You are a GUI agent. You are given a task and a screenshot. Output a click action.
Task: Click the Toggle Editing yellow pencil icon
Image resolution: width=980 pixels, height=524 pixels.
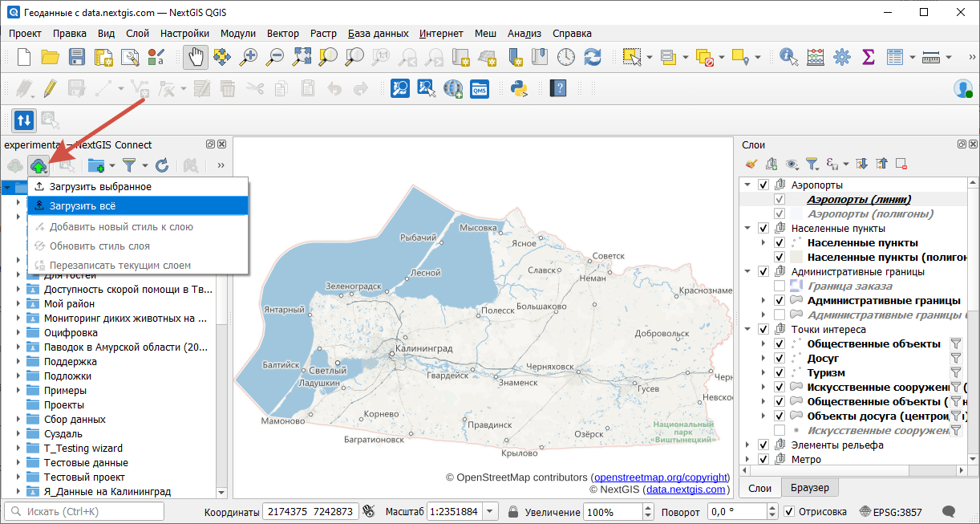[x=51, y=88]
